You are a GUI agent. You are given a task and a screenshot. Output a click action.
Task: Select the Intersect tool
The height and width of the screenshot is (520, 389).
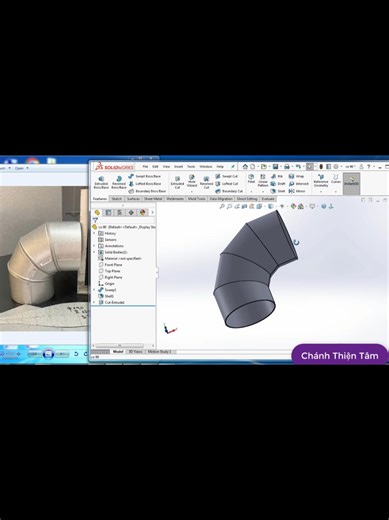299,184
